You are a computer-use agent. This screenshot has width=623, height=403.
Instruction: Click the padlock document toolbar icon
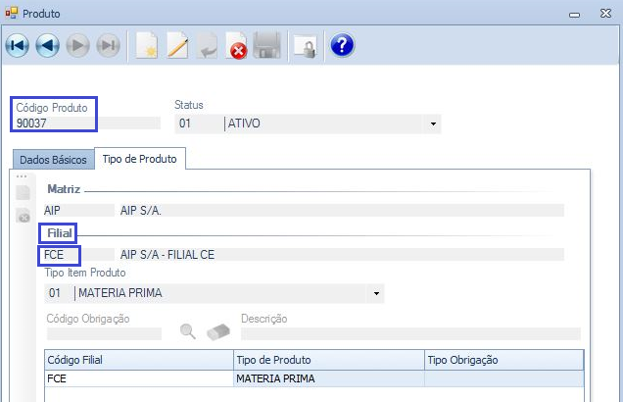[x=305, y=47]
